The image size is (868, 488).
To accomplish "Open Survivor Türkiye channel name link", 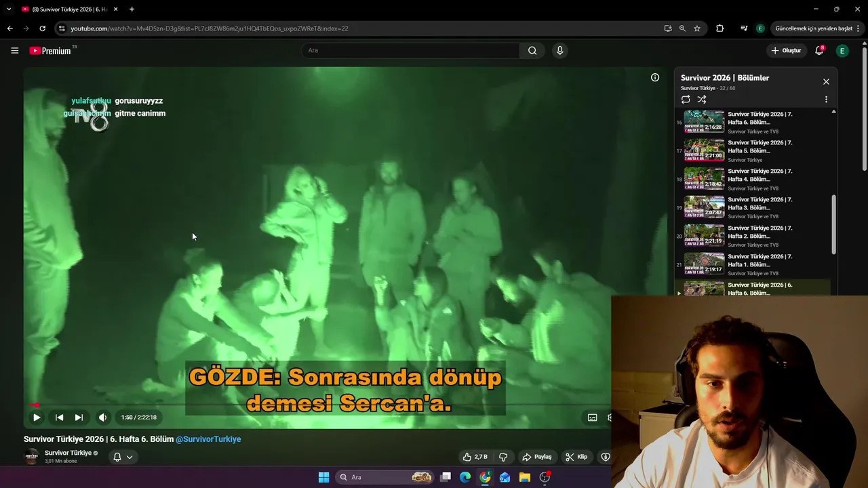I will [68, 453].
